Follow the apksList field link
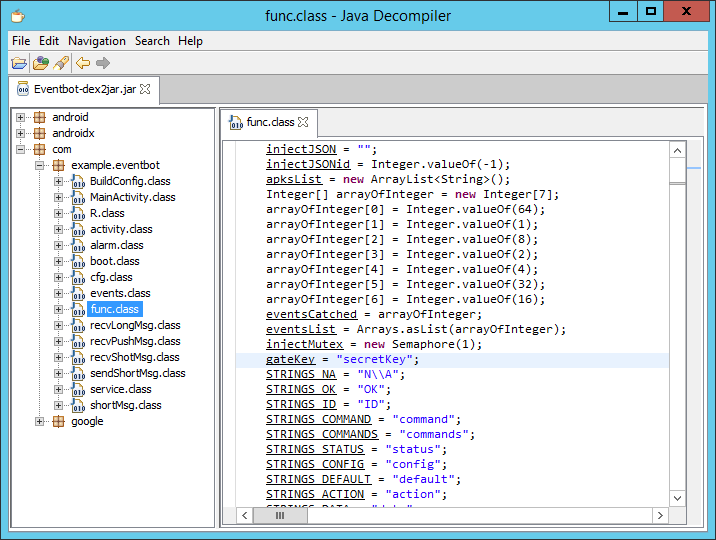716x540 pixels. (x=294, y=179)
